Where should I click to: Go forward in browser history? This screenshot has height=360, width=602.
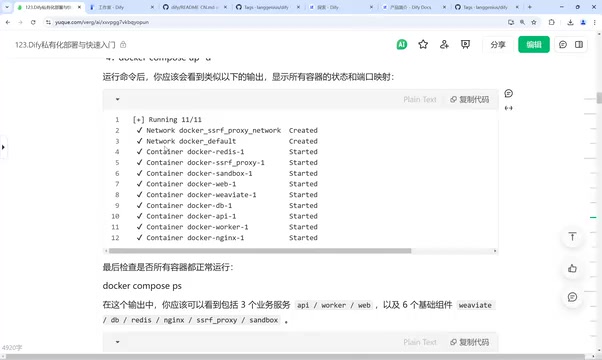coord(20,22)
